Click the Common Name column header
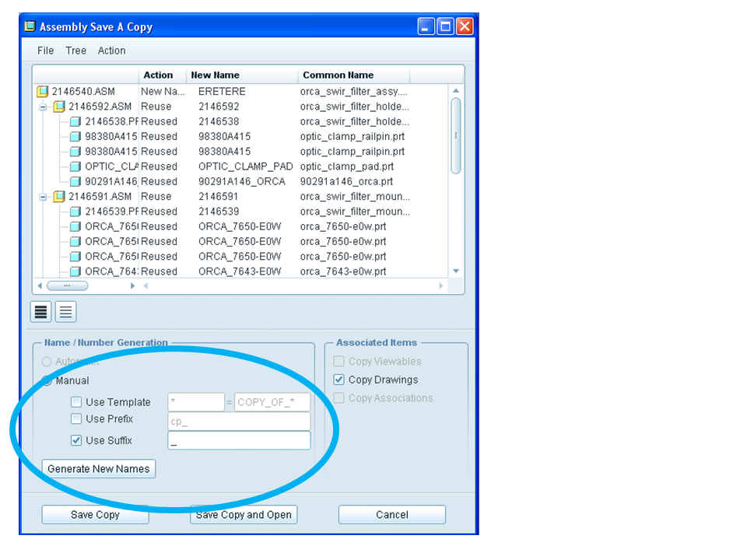The image size is (747, 560). click(x=354, y=75)
